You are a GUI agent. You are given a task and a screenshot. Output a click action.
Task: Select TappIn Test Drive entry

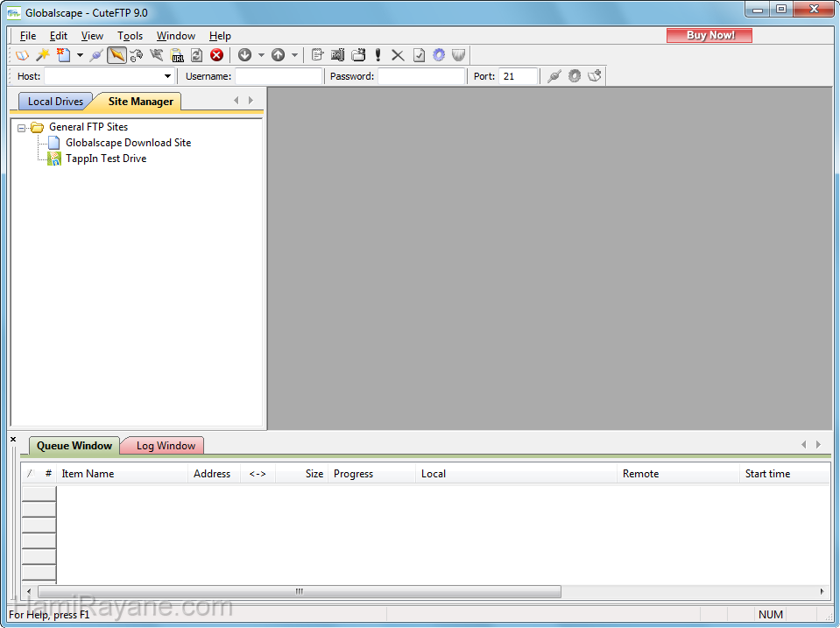(105, 159)
